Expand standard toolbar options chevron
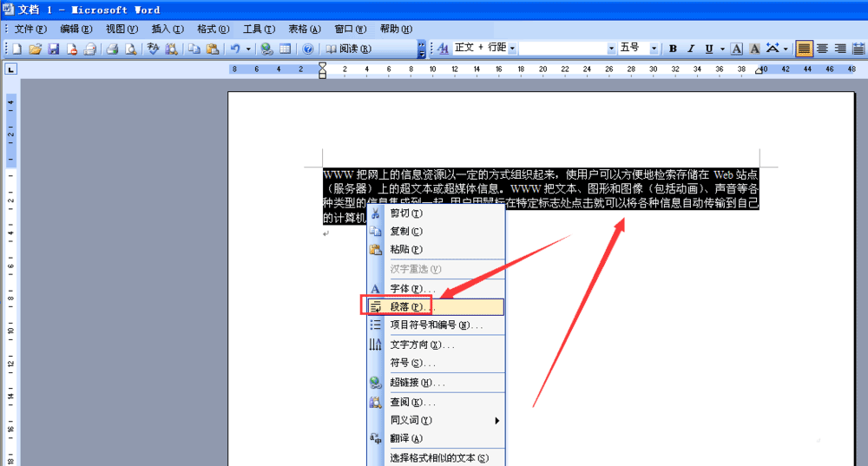The image size is (868, 466). (421, 49)
